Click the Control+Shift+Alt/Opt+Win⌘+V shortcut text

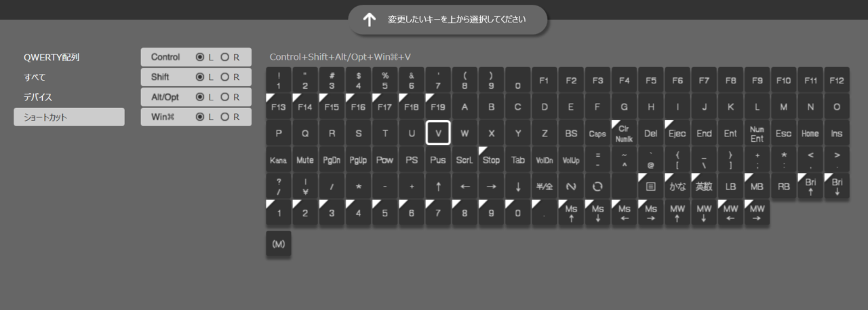pos(340,57)
